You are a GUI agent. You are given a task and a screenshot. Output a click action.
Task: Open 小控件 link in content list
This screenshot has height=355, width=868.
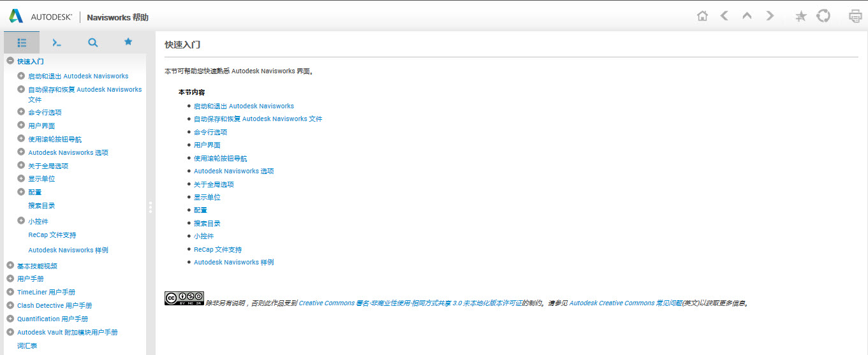point(204,236)
